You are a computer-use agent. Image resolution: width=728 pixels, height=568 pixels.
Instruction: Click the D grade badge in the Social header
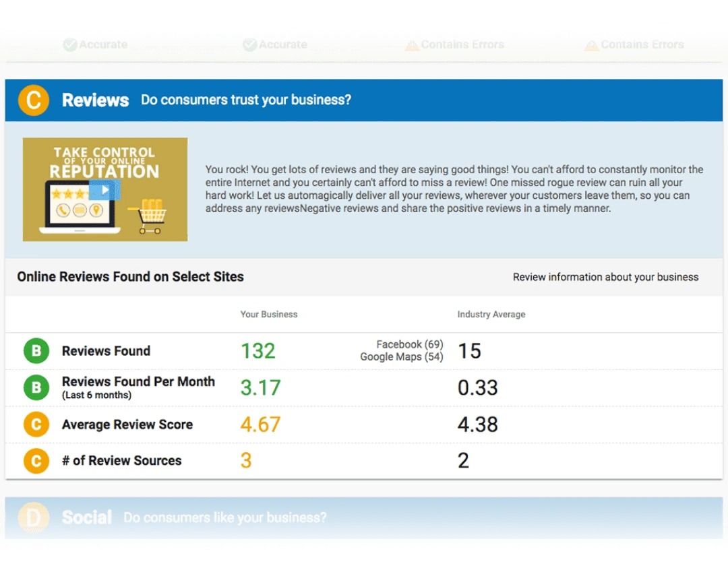(x=33, y=517)
